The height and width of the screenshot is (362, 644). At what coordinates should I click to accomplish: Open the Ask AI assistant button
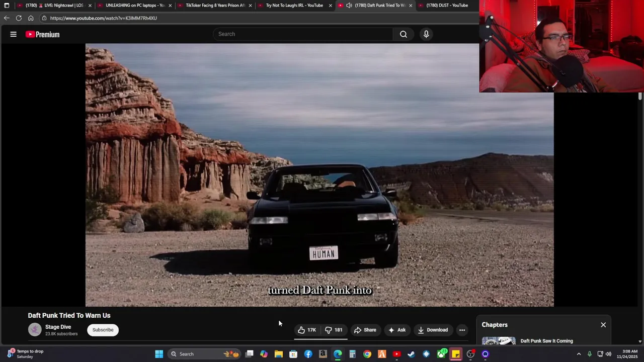397,330
